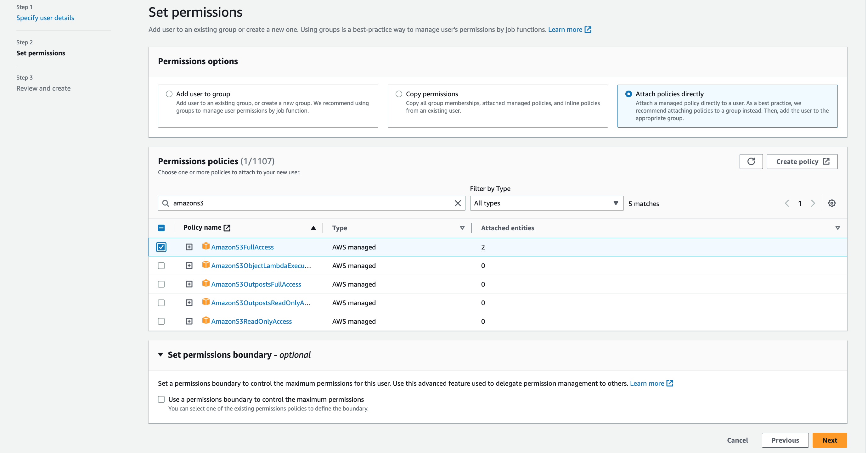Click into the policy search field
The height and width of the screenshot is (453, 868).
pyautogui.click(x=311, y=203)
